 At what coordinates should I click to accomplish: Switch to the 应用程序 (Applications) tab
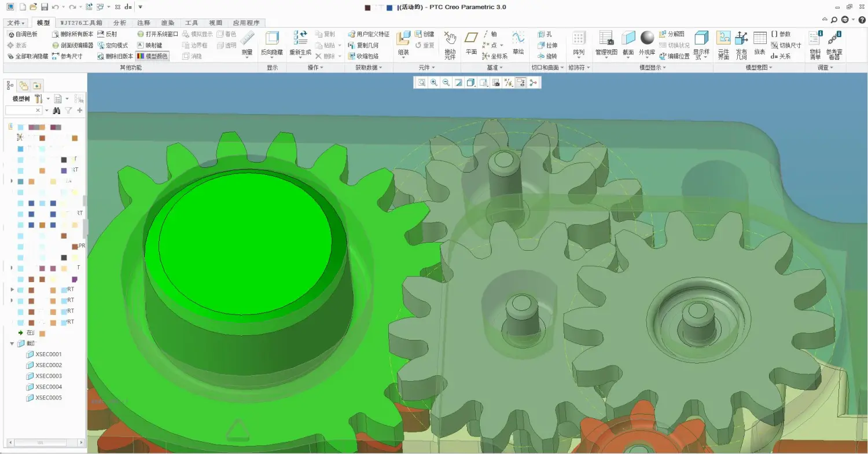247,23
